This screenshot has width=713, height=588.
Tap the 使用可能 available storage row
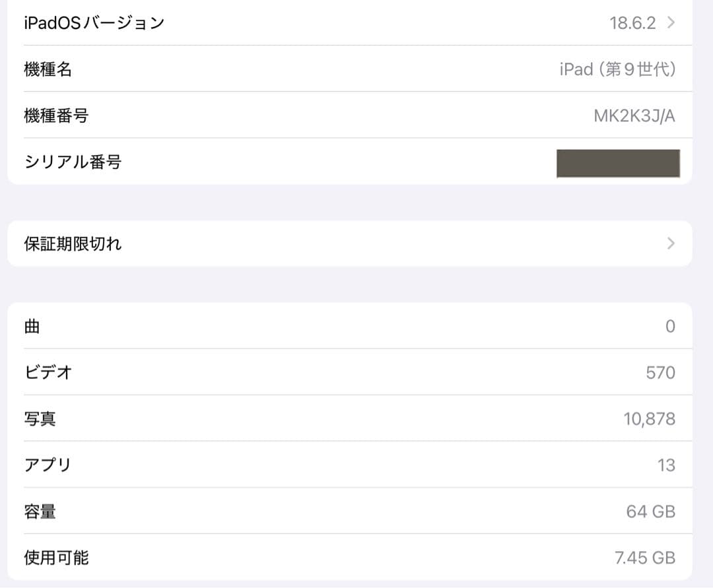click(x=264, y=557)
